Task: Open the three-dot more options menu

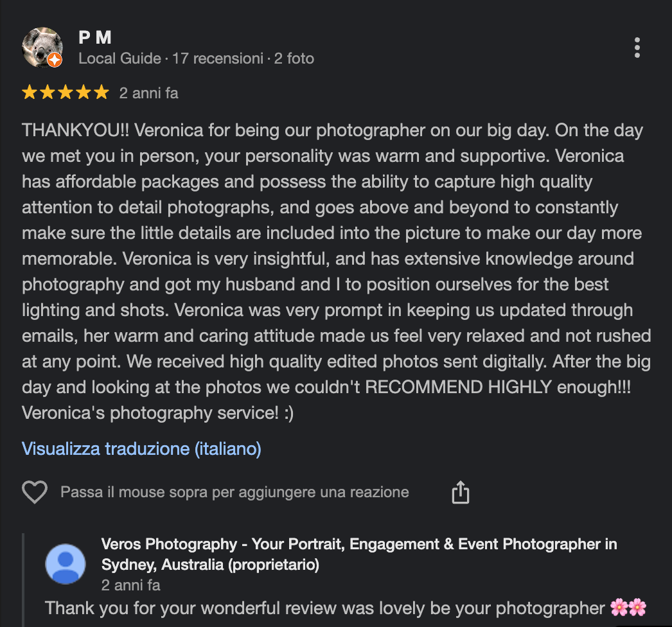Action: [x=637, y=48]
